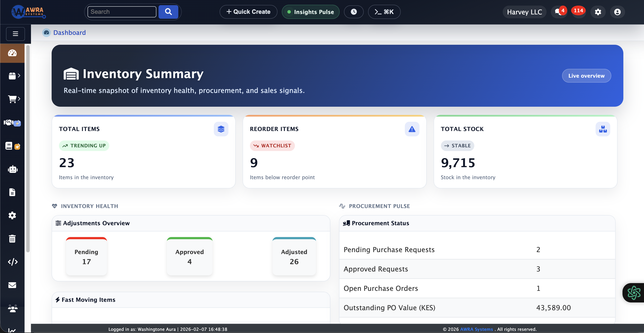Viewport: 644px width, 333px height.
Task: Open the Dashboard speedometer icon in sidebar
Action: click(12, 53)
